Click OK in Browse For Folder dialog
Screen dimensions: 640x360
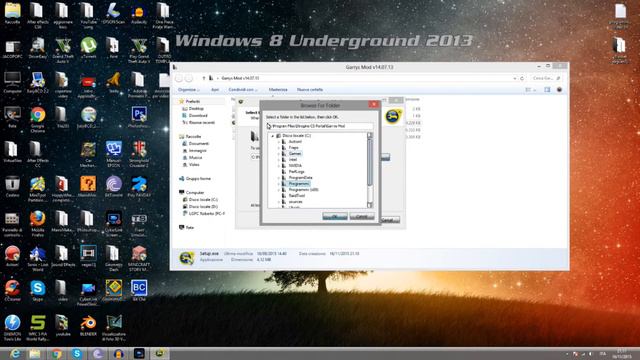point(335,216)
